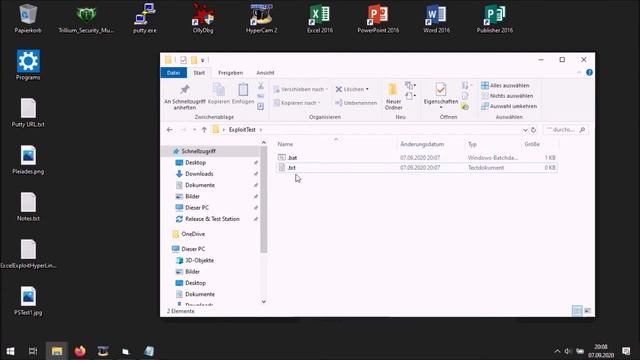Click Nichts auswählen in ribbon

point(507,96)
